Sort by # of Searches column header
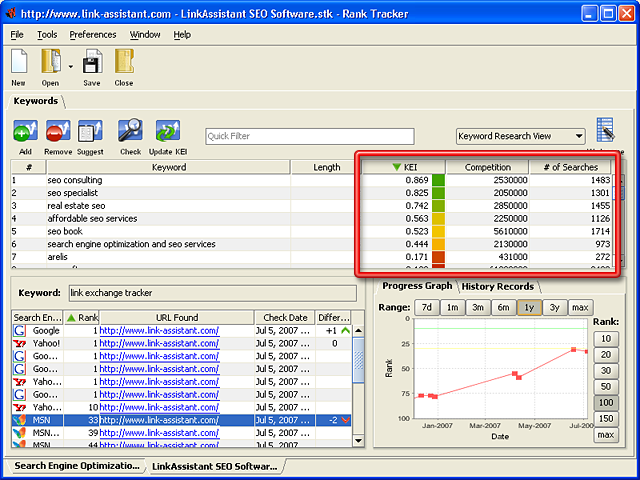Screen dimensions: 640x480 coord(570,167)
